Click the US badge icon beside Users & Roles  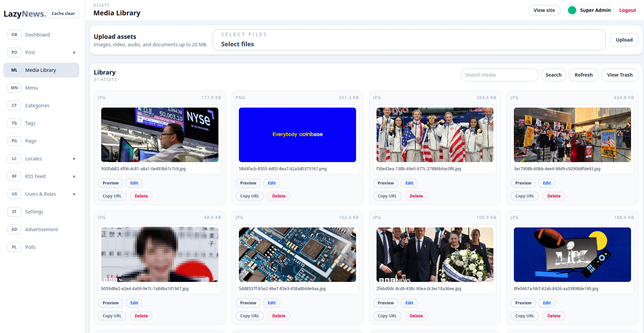[14, 194]
